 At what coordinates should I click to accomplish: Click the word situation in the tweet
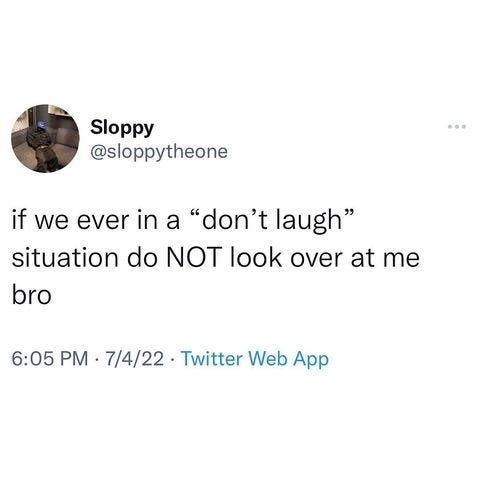pyautogui.click(x=65, y=258)
